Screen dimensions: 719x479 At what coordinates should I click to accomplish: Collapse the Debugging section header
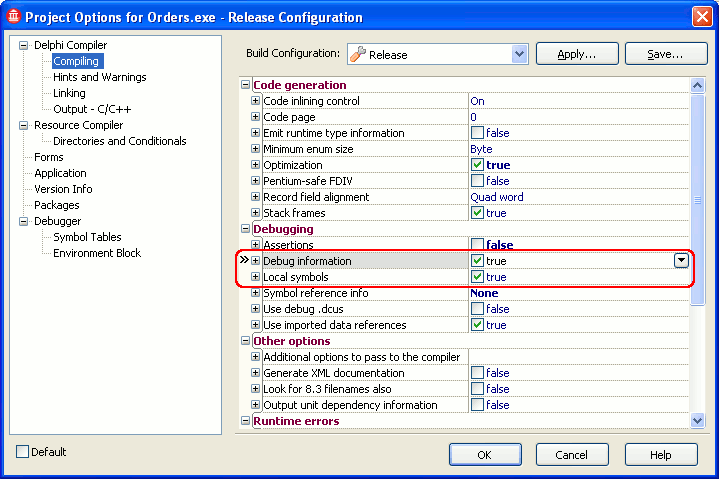[246, 229]
